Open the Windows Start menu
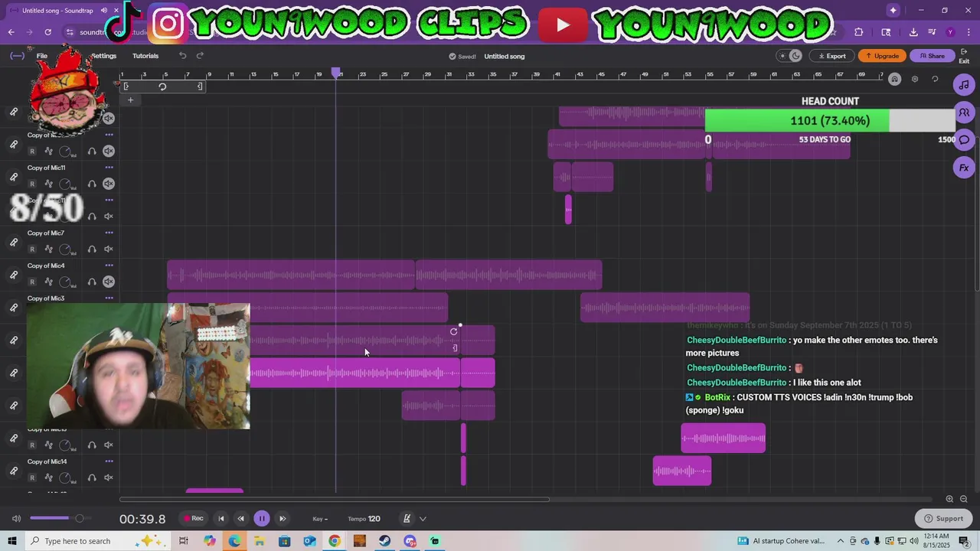Screen dimensions: 980x551 point(11,541)
